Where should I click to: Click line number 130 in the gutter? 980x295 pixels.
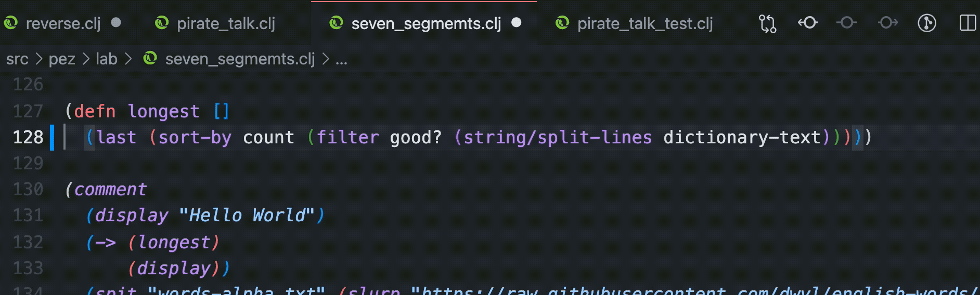coord(28,189)
